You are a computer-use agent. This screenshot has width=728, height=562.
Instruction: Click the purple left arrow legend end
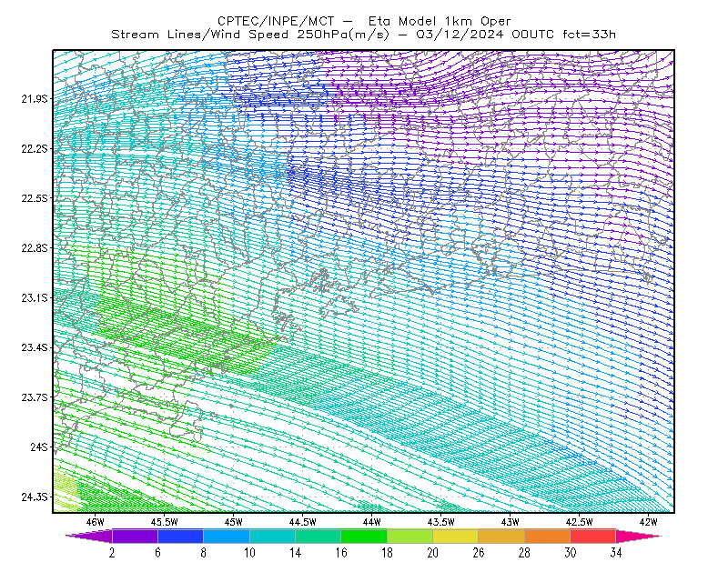tap(89, 536)
